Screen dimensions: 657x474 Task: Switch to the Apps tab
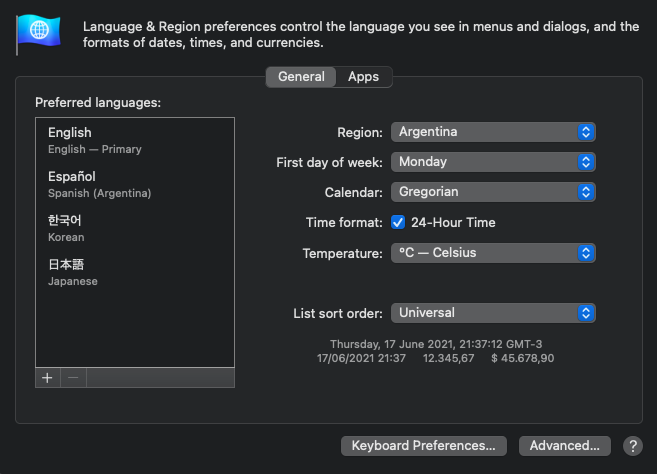363,77
